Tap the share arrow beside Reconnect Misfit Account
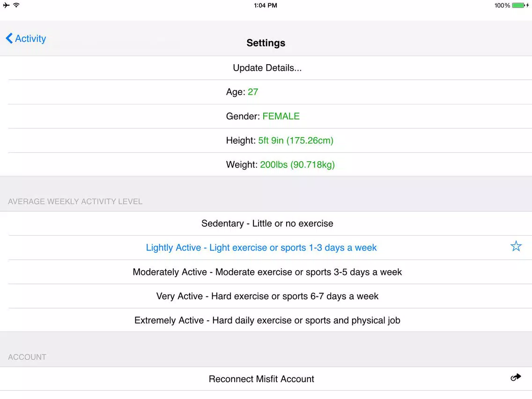This screenshot has height=399, width=532. (x=516, y=377)
